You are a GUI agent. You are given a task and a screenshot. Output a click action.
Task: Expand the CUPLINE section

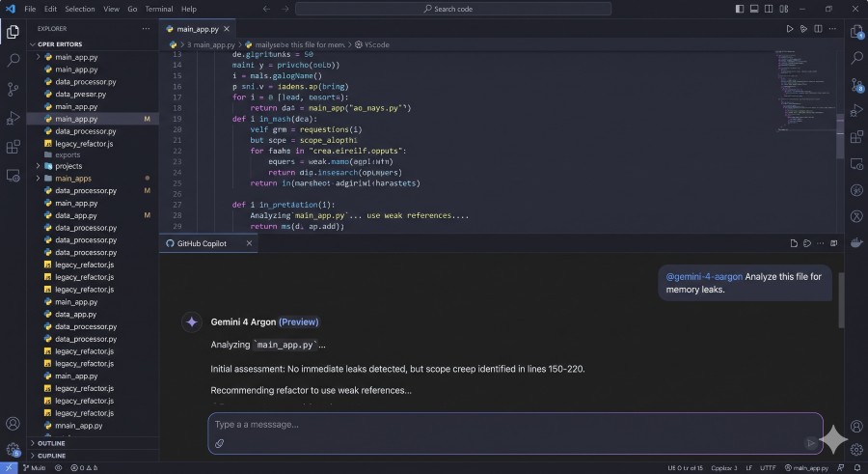33,456
